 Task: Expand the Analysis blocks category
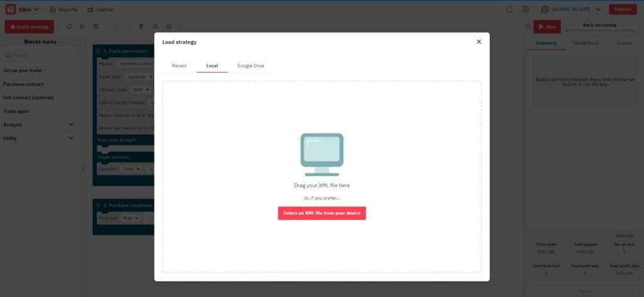[70, 124]
